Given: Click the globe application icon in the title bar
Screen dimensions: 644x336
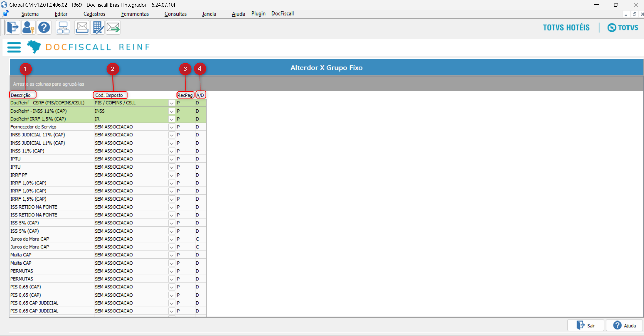Looking at the screenshot, I should [4, 5].
